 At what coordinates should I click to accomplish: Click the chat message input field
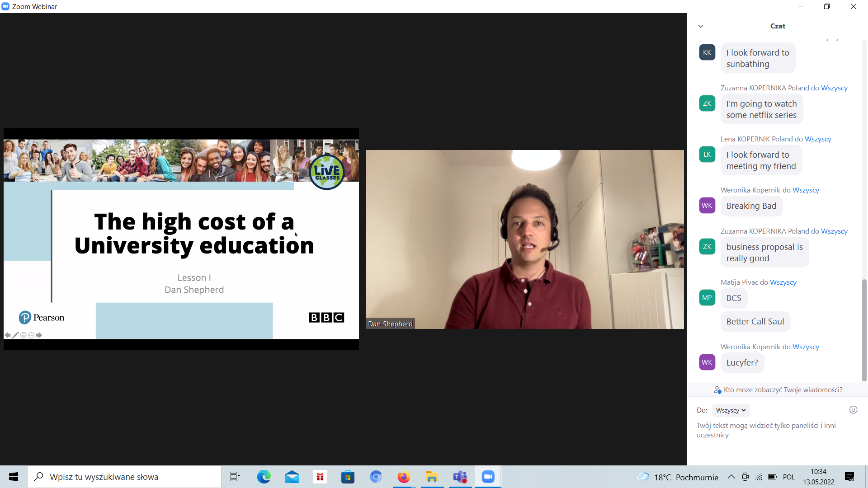coord(777,430)
